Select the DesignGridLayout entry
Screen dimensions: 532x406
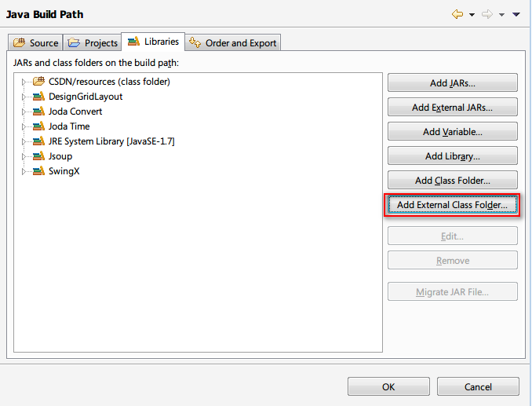86,97
